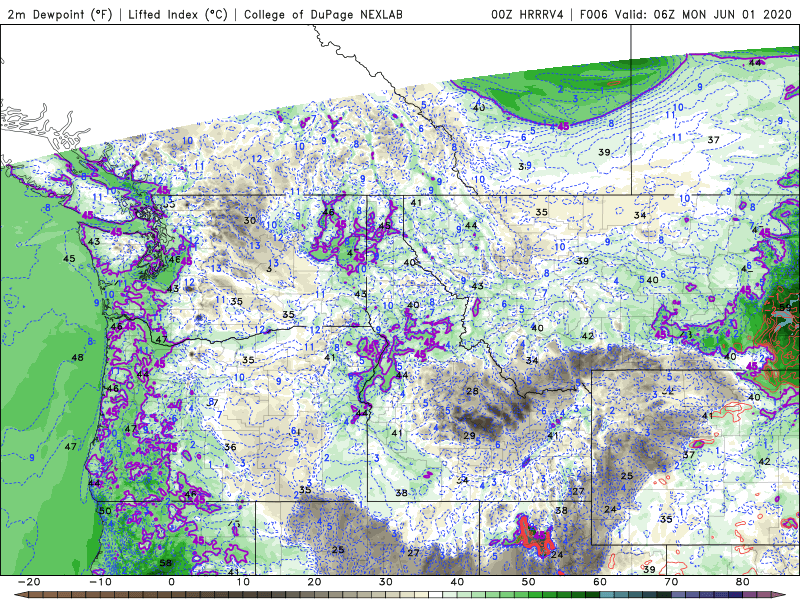This screenshot has height=600, width=800.
Task: Click the "00Z HRRRV4" model run label
Action: click(x=527, y=14)
